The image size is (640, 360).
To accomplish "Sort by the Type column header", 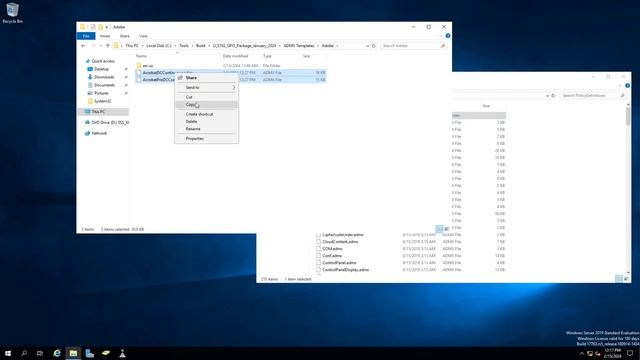I will (267, 56).
